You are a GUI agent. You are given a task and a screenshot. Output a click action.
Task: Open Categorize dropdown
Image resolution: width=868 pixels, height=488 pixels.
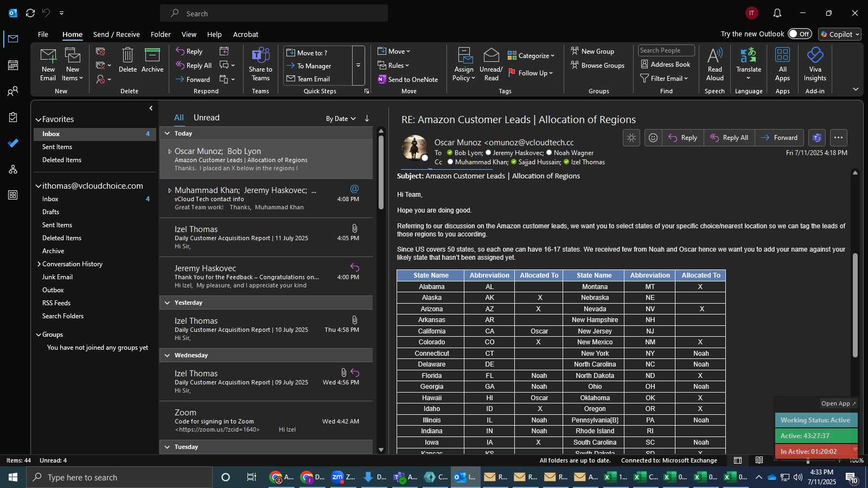531,55
